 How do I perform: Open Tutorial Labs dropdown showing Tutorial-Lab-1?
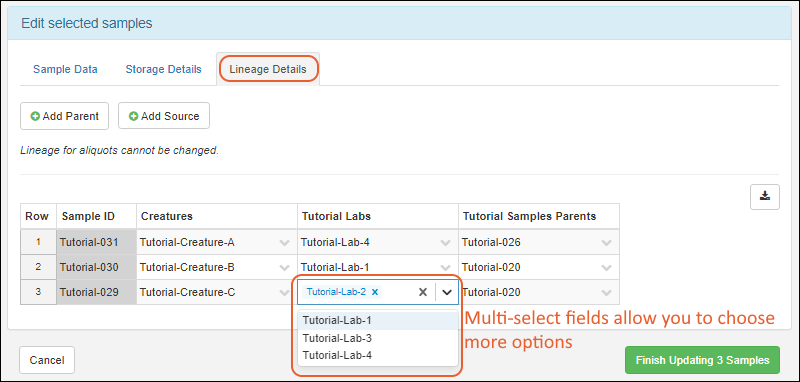pos(445,267)
